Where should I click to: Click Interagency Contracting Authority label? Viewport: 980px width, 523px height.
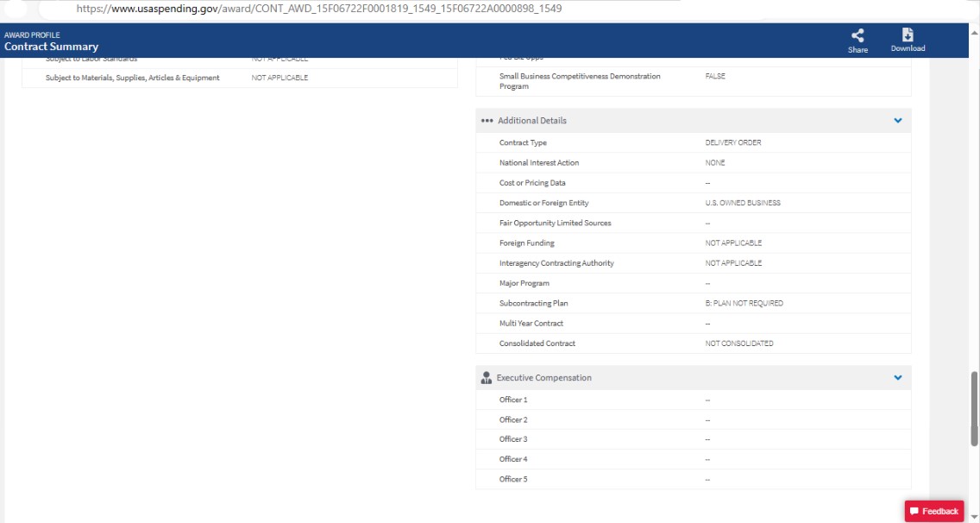coord(556,263)
